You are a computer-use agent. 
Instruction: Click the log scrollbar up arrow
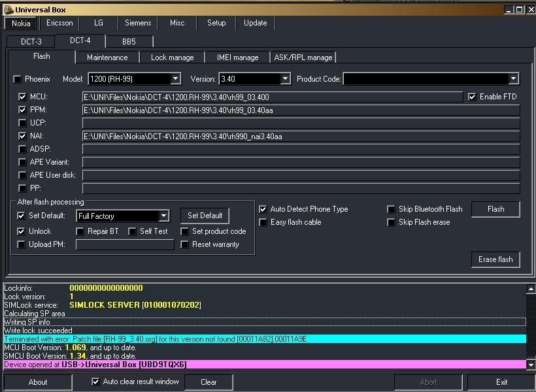[x=531, y=289]
